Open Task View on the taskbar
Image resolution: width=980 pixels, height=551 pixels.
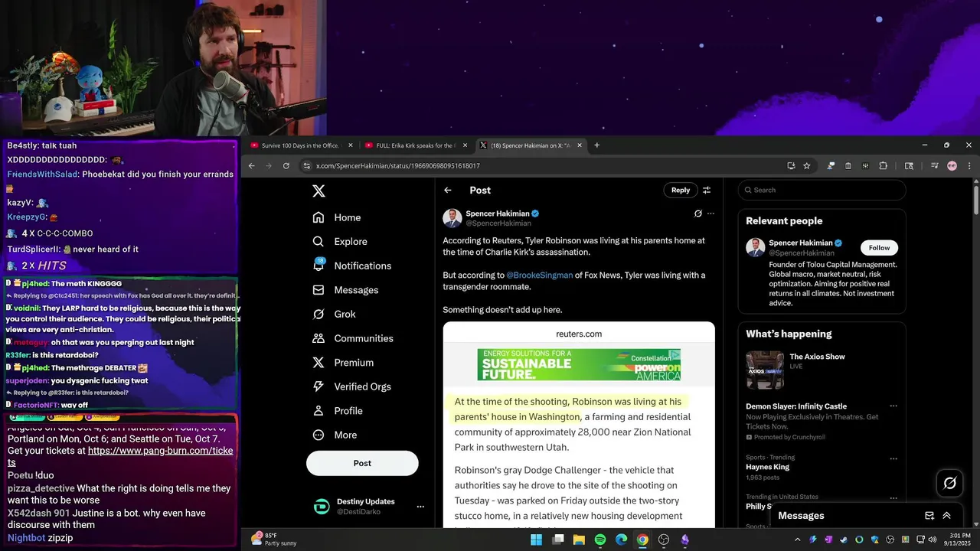pyautogui.click(x=558, y=540)
